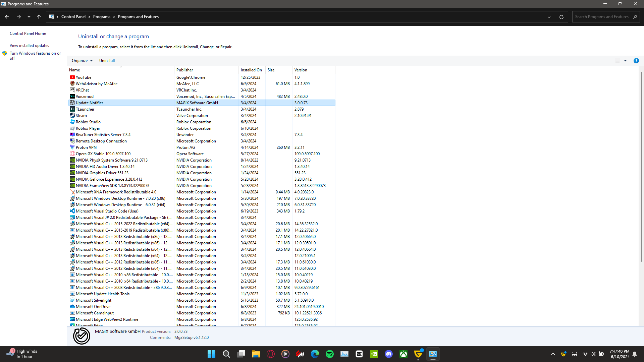Open Discord from the taskbar

pyautogui.click(x=388, y=354)
